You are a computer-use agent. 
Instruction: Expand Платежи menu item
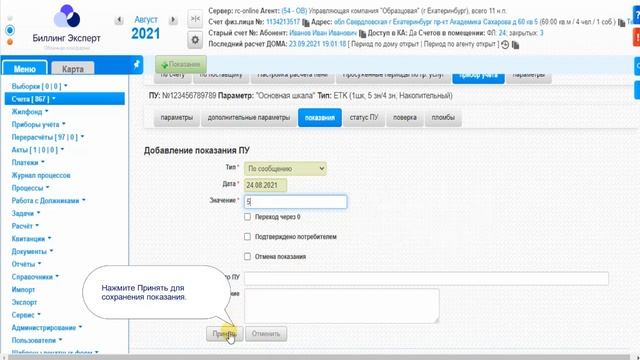[28, 162]
